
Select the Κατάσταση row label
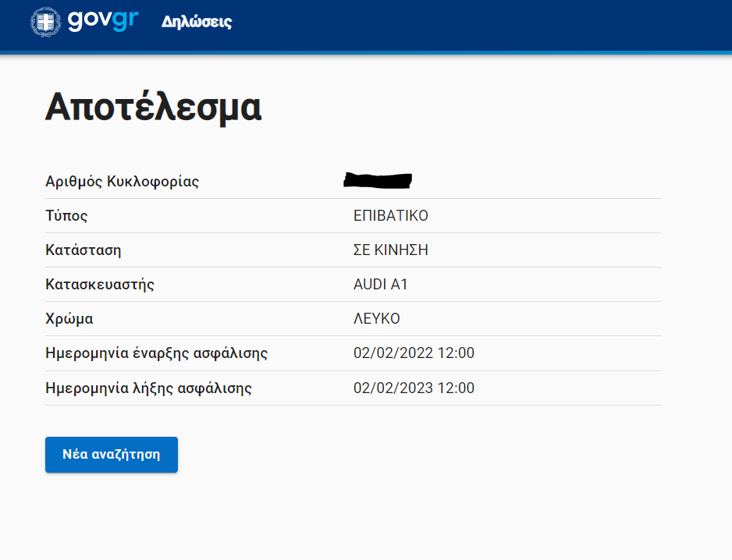(x=84, y=250)
